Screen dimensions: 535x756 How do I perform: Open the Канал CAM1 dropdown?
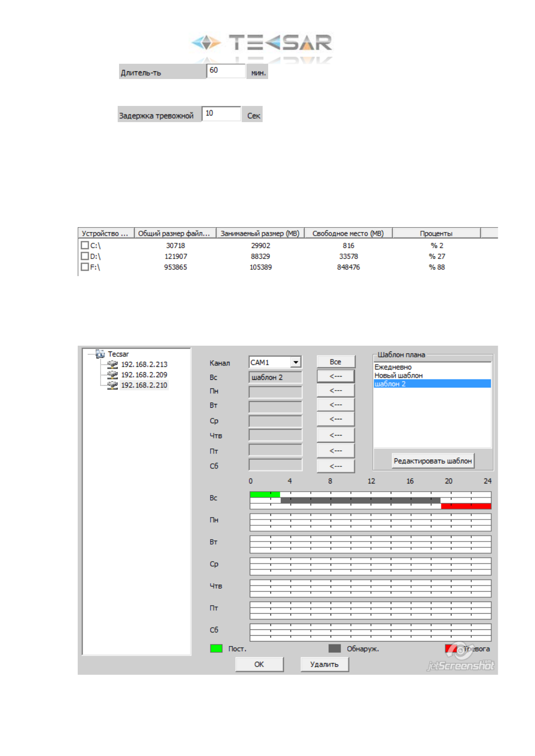click(x=296, y=362)
